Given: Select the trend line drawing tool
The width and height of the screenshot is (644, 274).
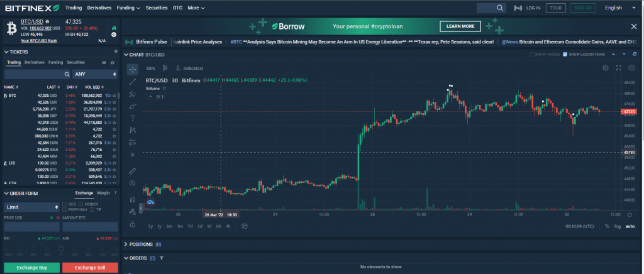Looking at the screenshot, I should tap(132, 82).
